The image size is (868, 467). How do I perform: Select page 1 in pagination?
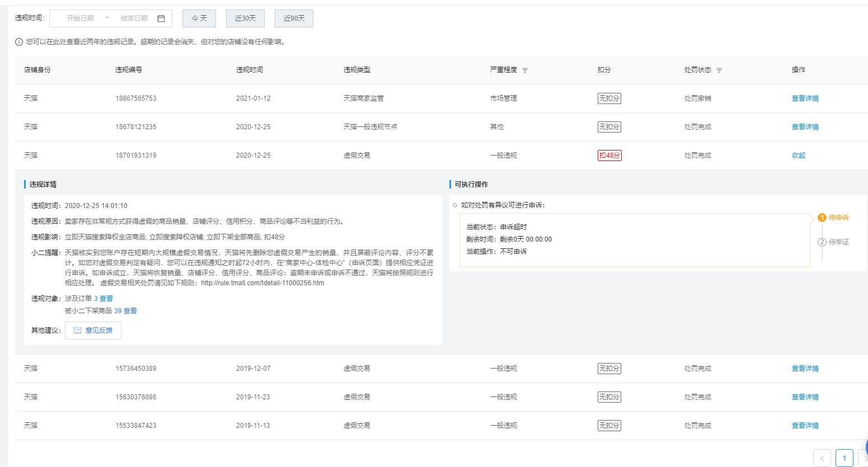click(844, 458)
